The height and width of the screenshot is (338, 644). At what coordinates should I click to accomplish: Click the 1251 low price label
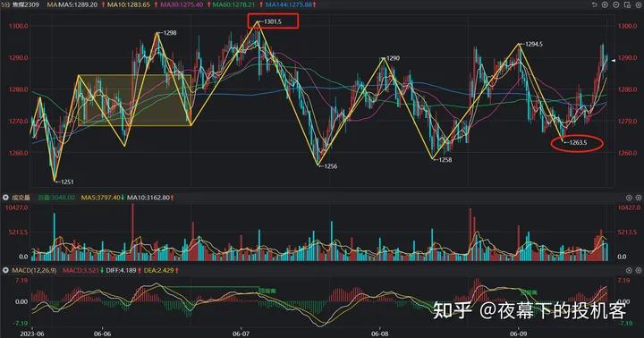67,182
